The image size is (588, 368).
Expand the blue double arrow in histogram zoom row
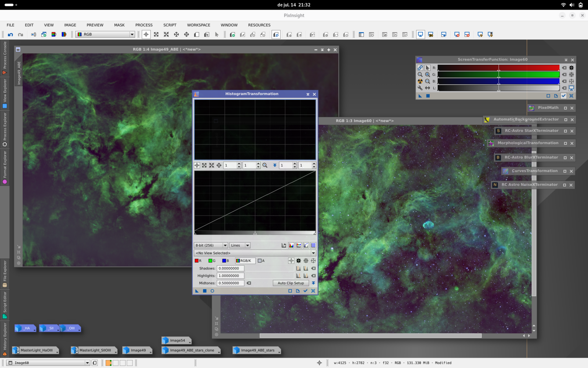coord(274,165)
